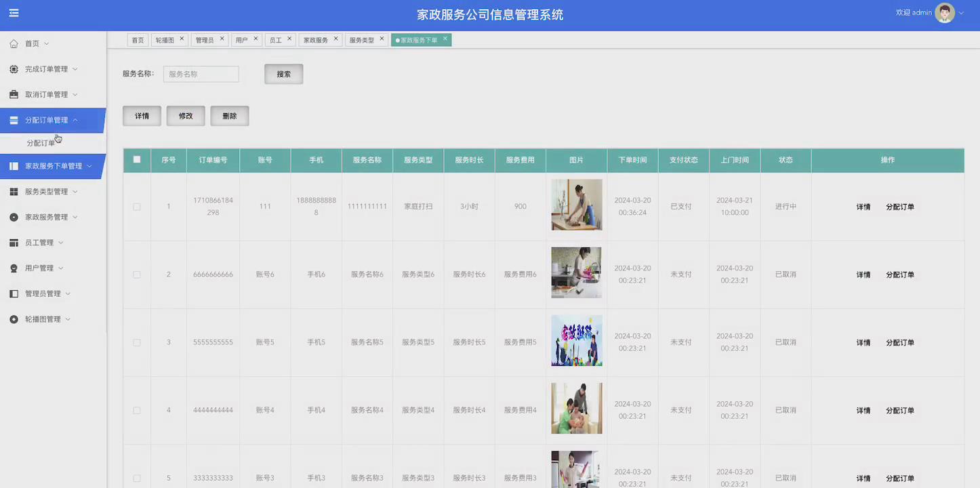Select the 服务类型管理 grid icon
Viewport: 980px width, 488px height.
point(12,191)
